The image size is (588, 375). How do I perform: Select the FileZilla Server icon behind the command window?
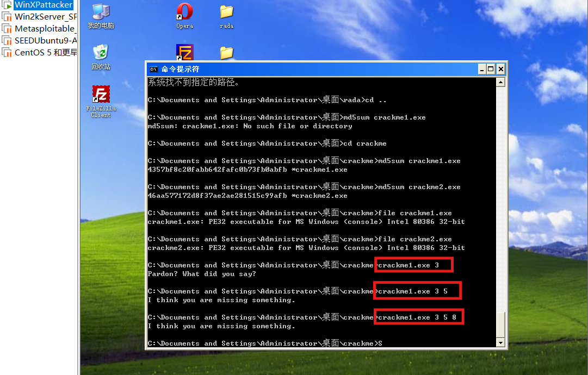point(185,52)
